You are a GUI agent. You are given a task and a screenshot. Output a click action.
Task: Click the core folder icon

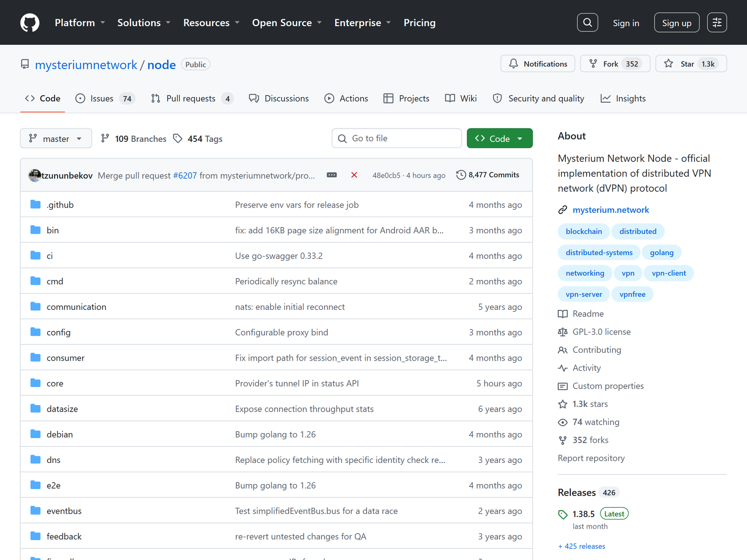35,383
